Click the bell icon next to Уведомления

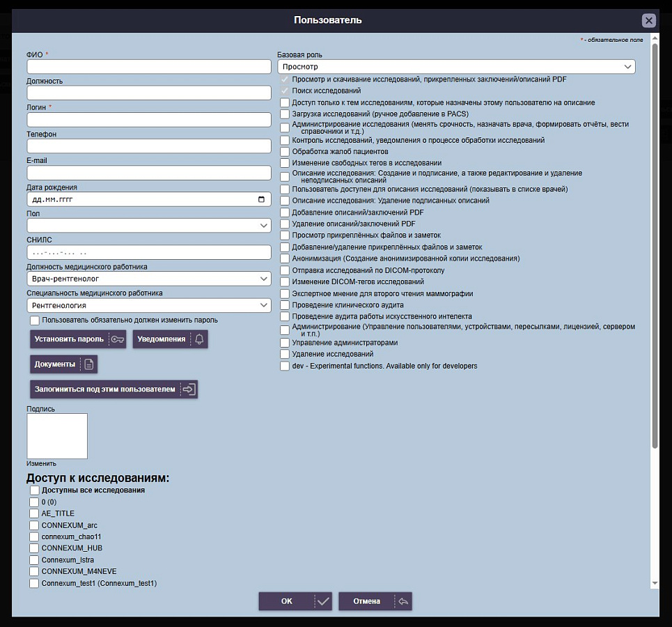click(199, 339)
